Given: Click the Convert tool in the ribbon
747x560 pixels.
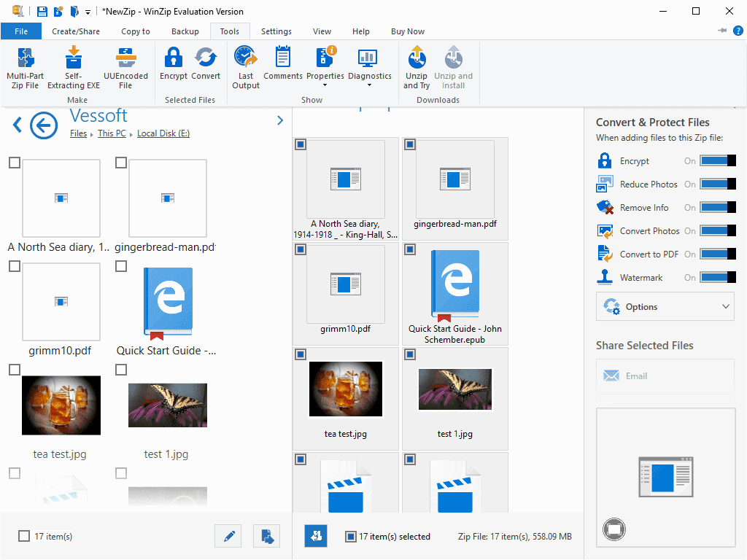Looking at the screenshot, I should point(206,63).
